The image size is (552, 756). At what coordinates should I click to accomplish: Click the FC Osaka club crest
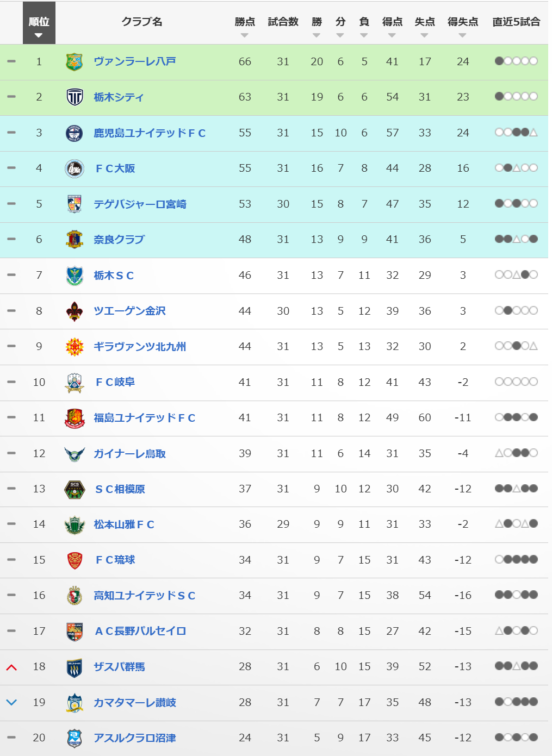click(x=74, y=168)
